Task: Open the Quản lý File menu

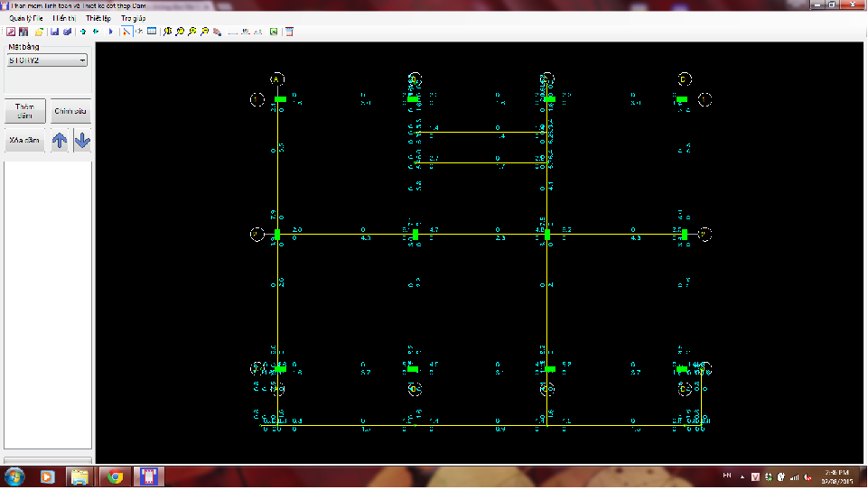Action: coord(25,18)
